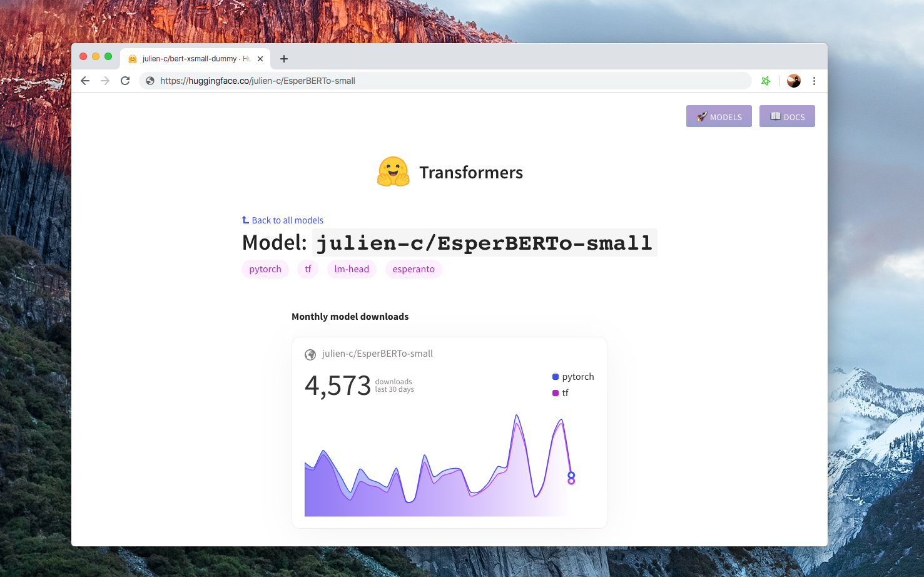Select the pytorch tag

265,269
